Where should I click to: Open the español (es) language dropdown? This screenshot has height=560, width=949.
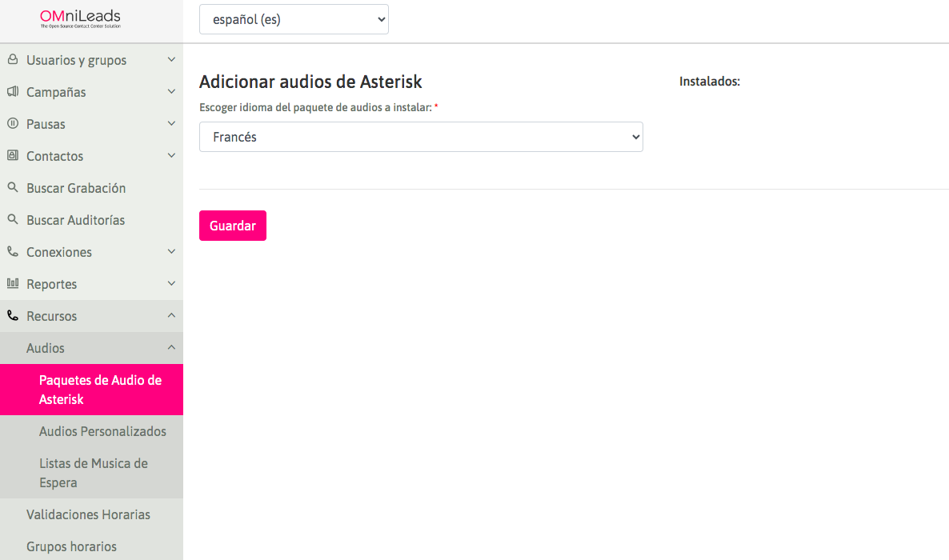tap(294, 19)
